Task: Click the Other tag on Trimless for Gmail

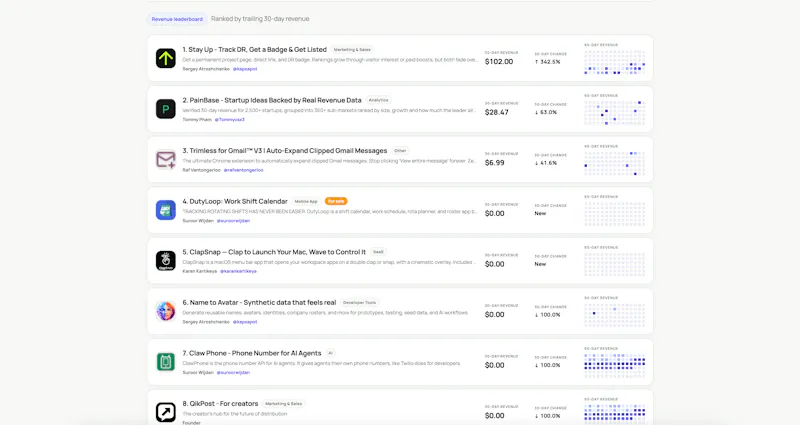Action: click(400, 151)
